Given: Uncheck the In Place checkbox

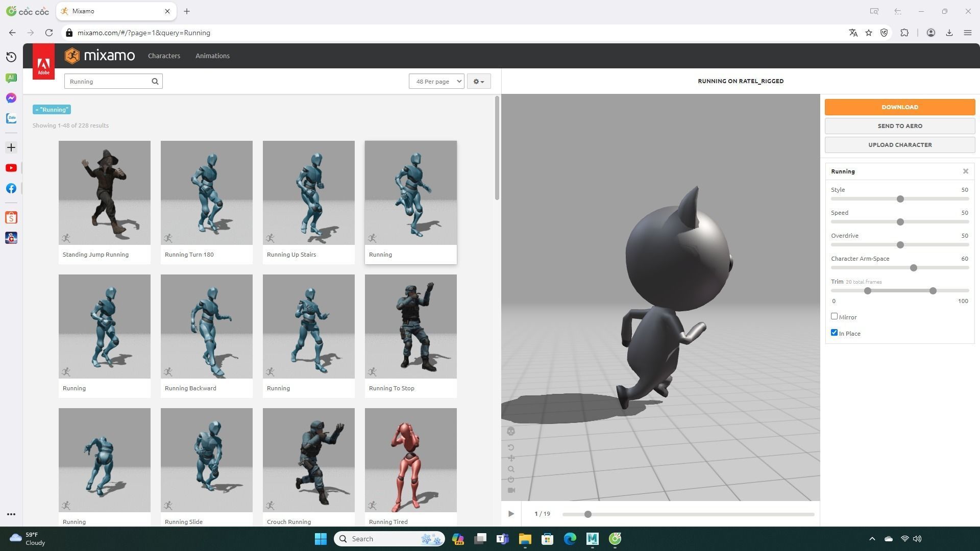Looking at the screenshot, I should point(835,333).
